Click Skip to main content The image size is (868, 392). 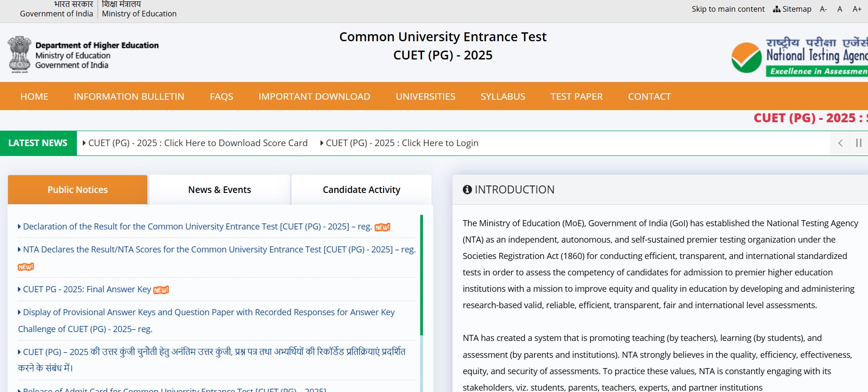[x=728, y=9]
